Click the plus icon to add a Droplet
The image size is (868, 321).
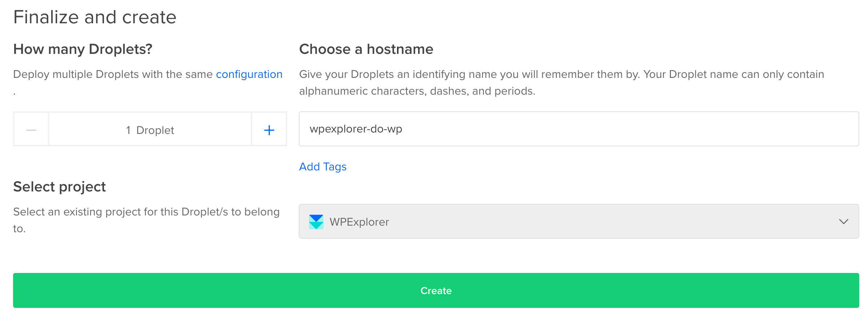[x=269, y=130]
